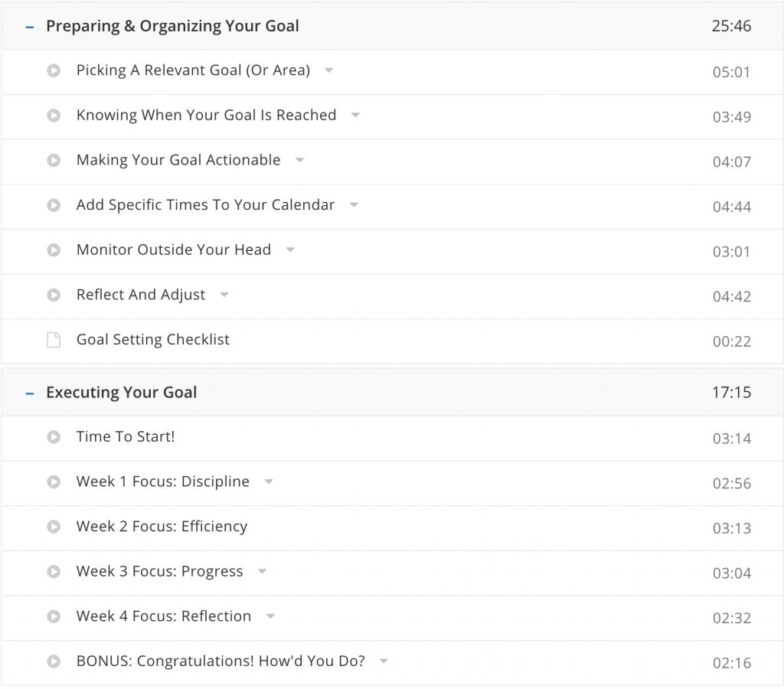Click the 25:46 duration of first section

coord(731,27)
